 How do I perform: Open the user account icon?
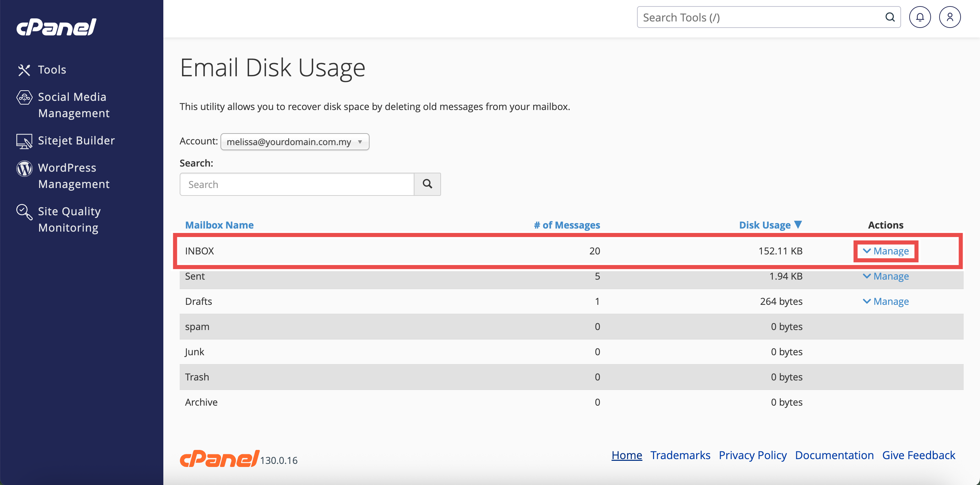(x=950, y=17)
